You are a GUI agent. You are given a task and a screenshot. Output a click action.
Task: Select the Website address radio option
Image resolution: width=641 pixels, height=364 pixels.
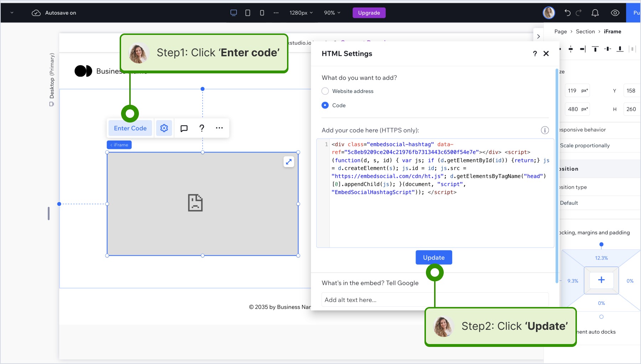[325, 91]
